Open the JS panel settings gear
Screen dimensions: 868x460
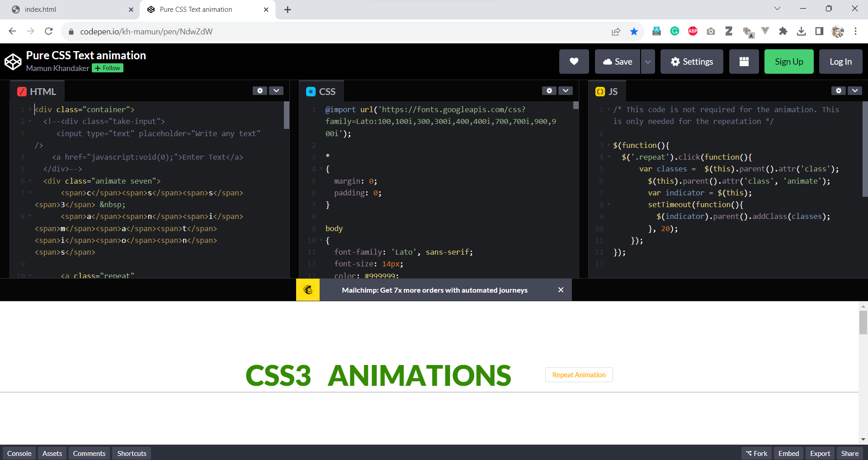point(839,90)
